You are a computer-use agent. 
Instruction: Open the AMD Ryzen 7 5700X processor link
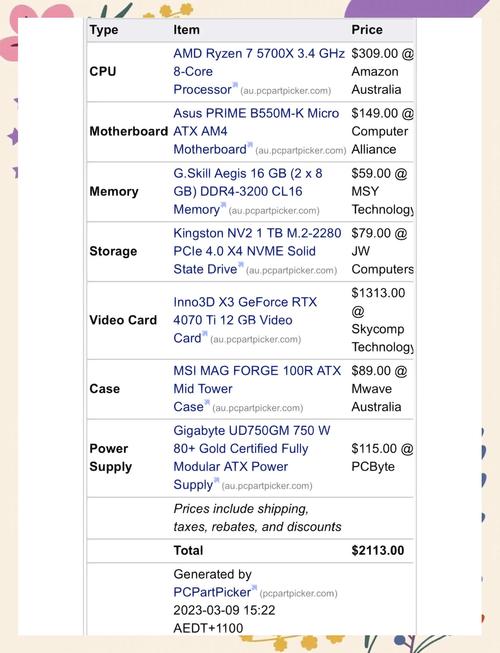[259, 71]
